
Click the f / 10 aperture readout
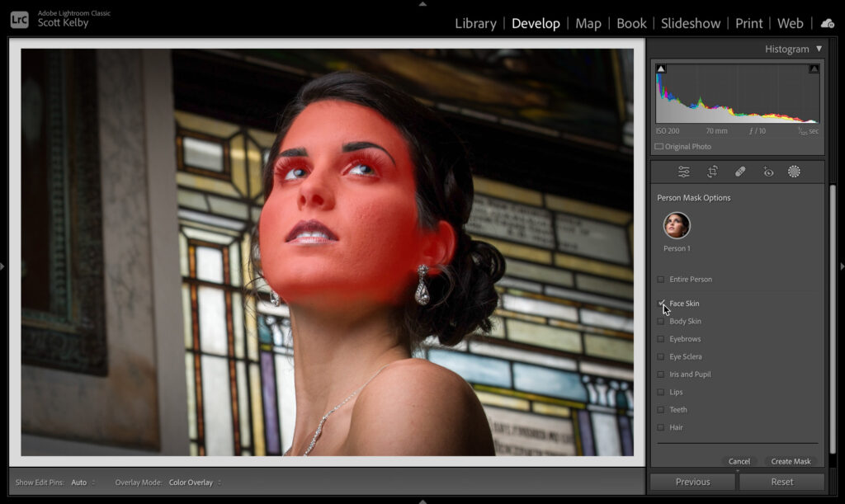(x=758, y=131)
